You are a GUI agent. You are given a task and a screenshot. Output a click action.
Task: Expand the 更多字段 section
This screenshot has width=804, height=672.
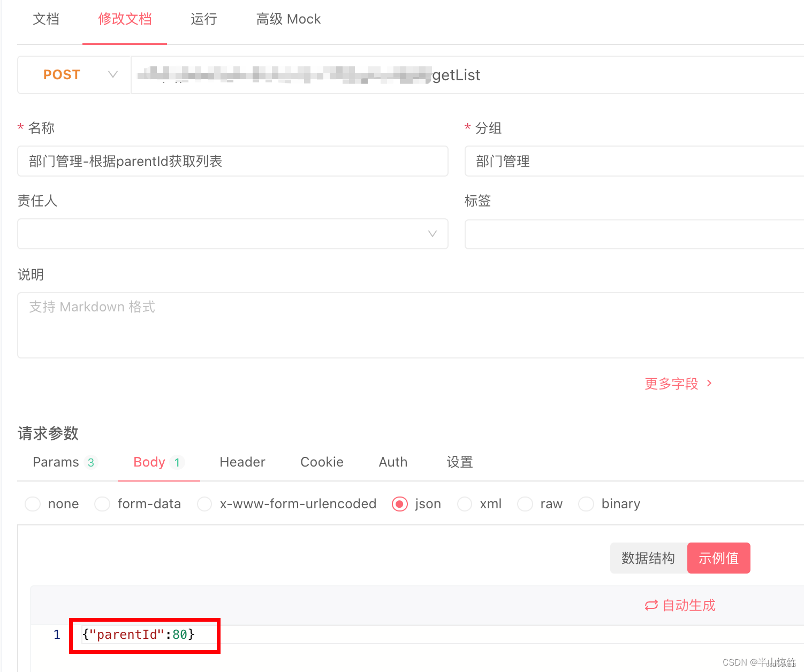[677, 383]
